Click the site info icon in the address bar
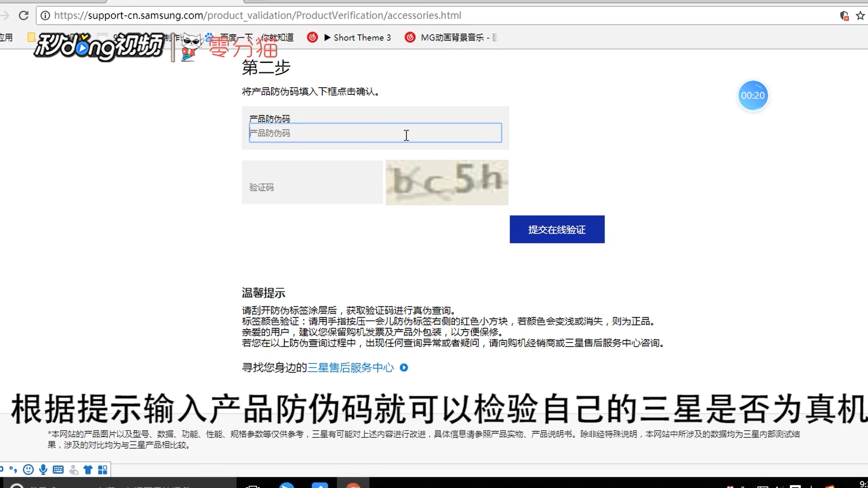Image resolution: width=868 pixels, height=488 pixels. [45, 15]
